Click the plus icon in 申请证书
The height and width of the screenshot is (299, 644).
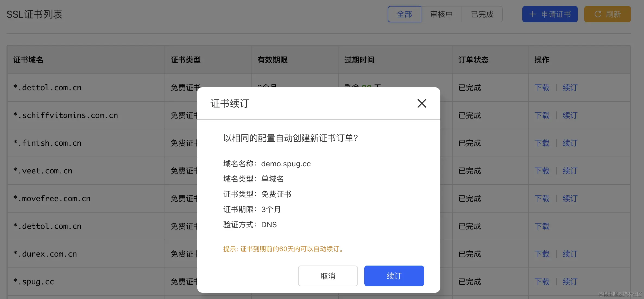tap(532, 14)
